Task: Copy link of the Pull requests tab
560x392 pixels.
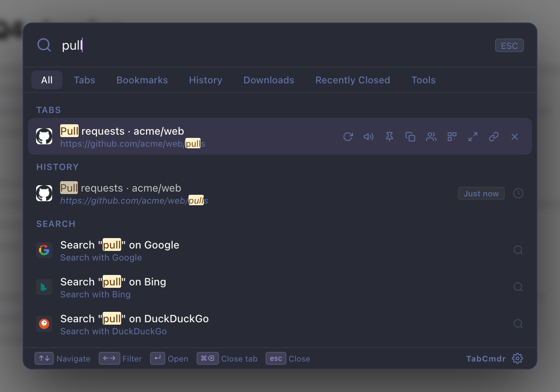Action: click(494, 137)
